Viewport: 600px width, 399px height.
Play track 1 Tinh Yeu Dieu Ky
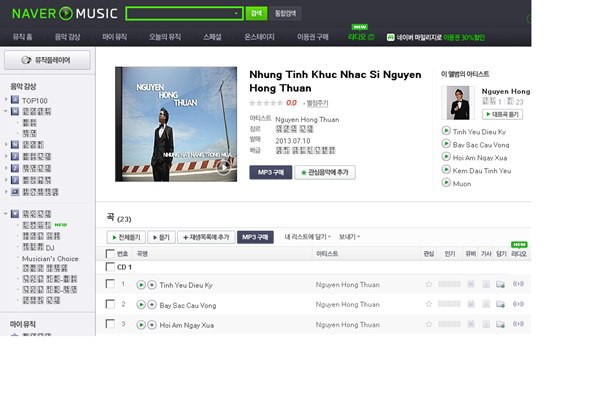141,285
